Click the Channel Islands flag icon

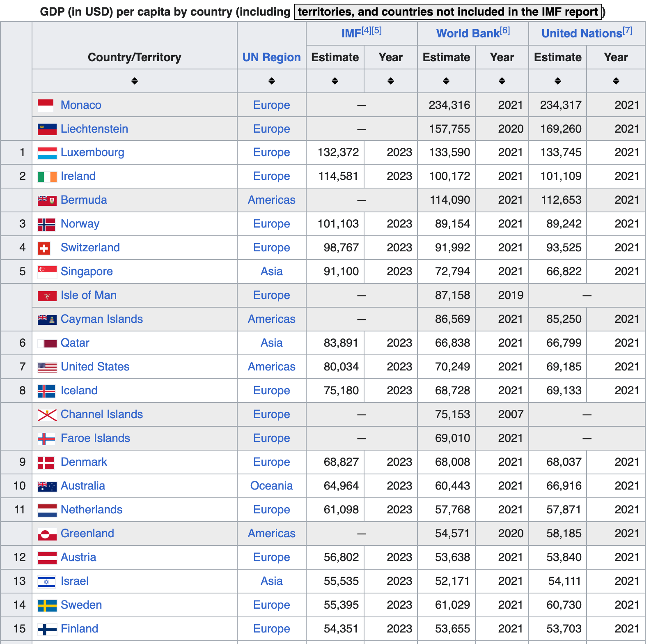47,415
